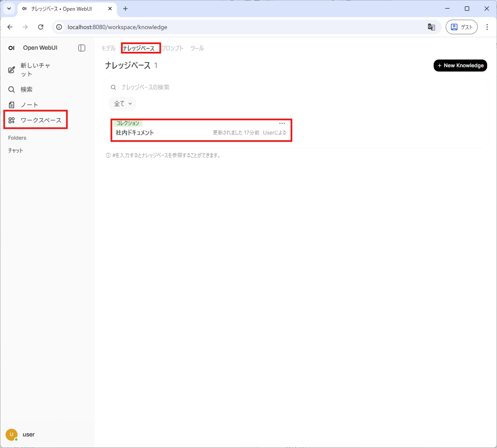Click the New Knowledge button

[x=460, y=66]
